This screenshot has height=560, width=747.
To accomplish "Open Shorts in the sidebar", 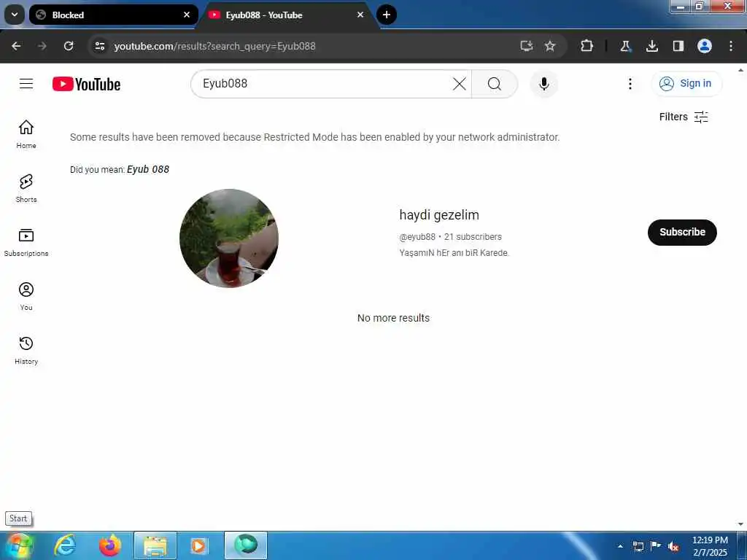I will (x=26, y=188).
